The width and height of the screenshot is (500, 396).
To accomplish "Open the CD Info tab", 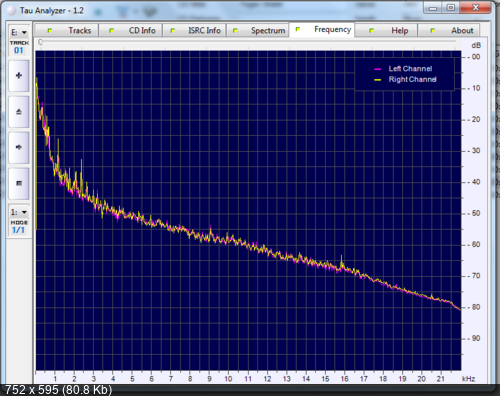I will pos(130,30).
